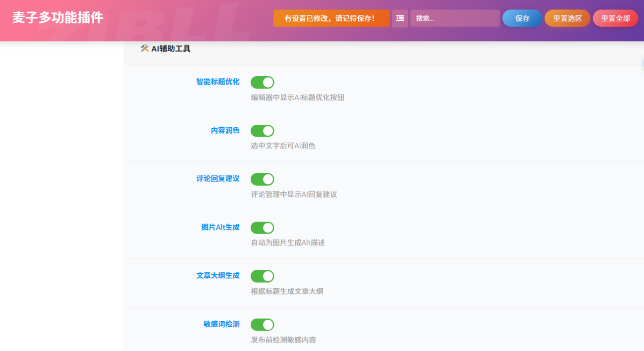
Task: Disable the 文章大纲生成 toggle
Action: [x=262, y=276]
